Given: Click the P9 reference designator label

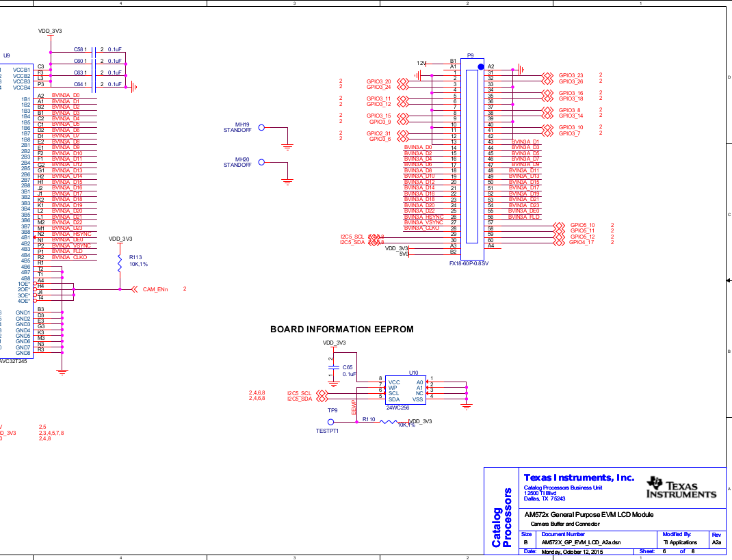Looking at the screenshot, I should coord(471,55).
